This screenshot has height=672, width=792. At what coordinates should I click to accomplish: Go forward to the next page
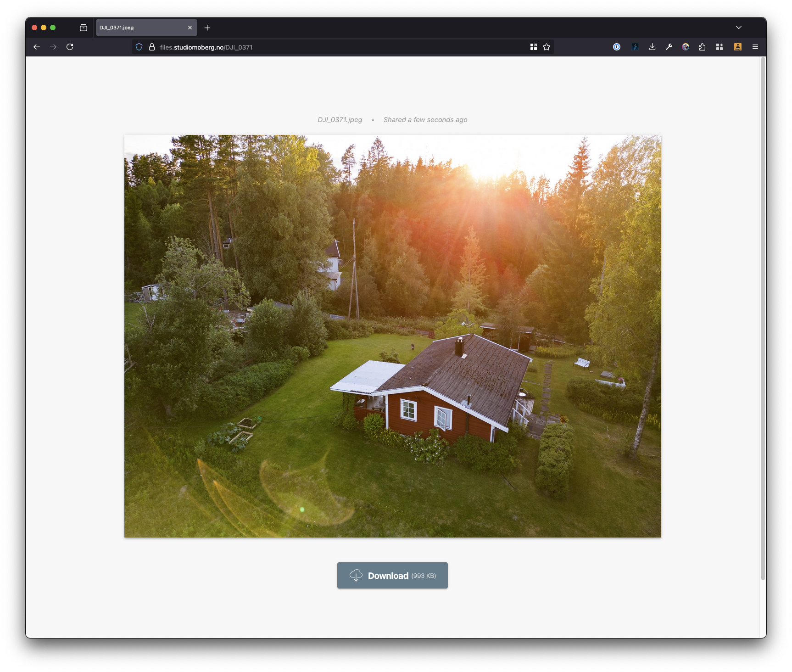point(53,47)
